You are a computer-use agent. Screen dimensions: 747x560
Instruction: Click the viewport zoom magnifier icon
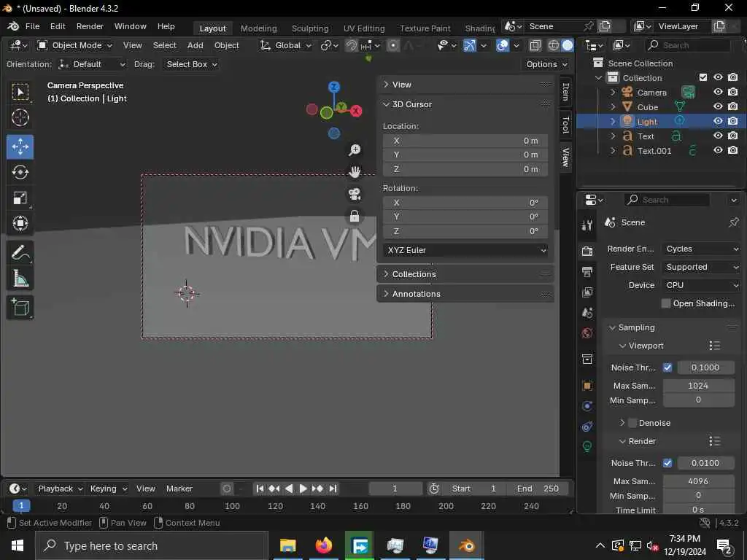(x=355, y=150)
